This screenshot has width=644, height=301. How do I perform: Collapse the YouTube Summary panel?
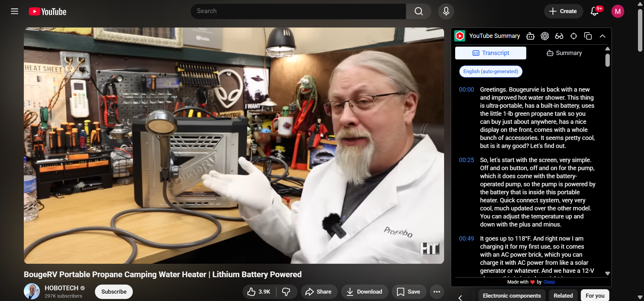[x=602, y=36]
